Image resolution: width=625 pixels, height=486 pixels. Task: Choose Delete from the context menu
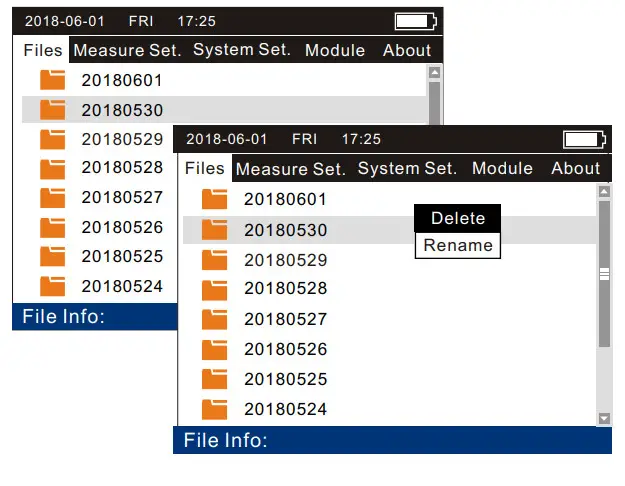[x=458, y=218]
